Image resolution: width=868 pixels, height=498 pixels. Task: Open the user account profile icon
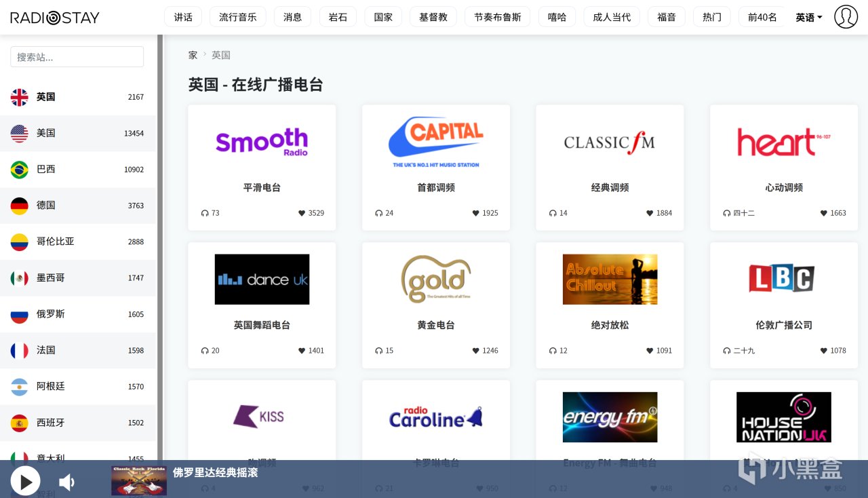[x=846, y=17]
